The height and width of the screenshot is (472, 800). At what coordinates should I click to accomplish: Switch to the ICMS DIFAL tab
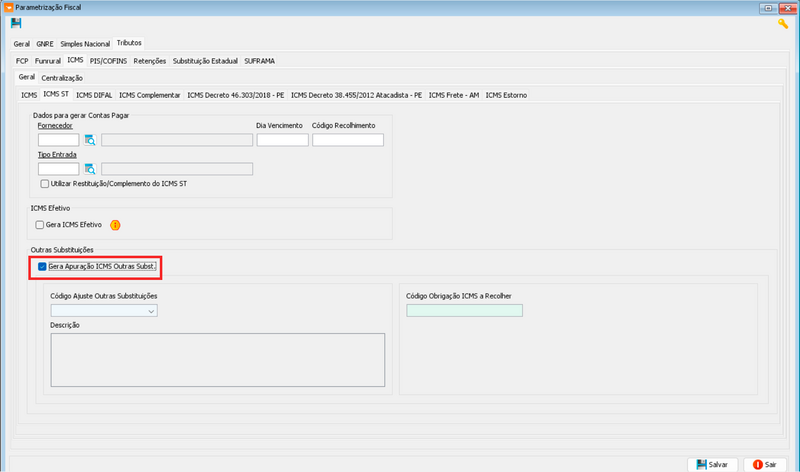coord(94,95)
